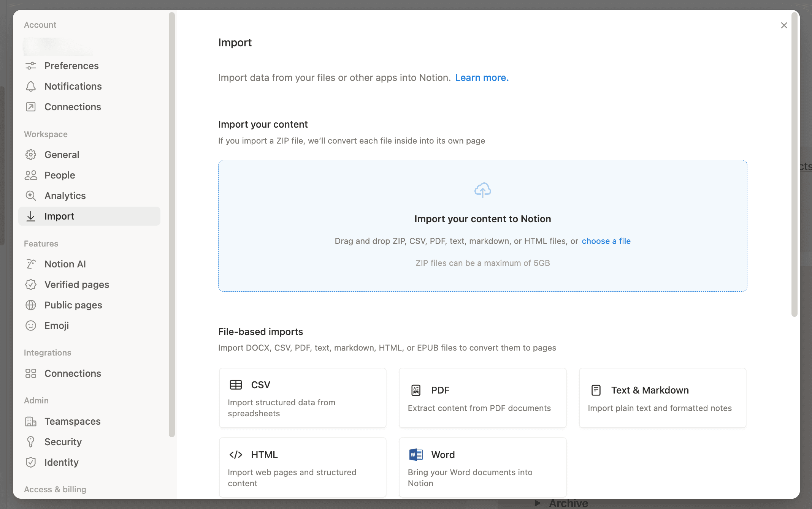Screen dimensions: 812x509
Task: Open Notifications settings
Action: pyautogui.click(x=73, y=86)
